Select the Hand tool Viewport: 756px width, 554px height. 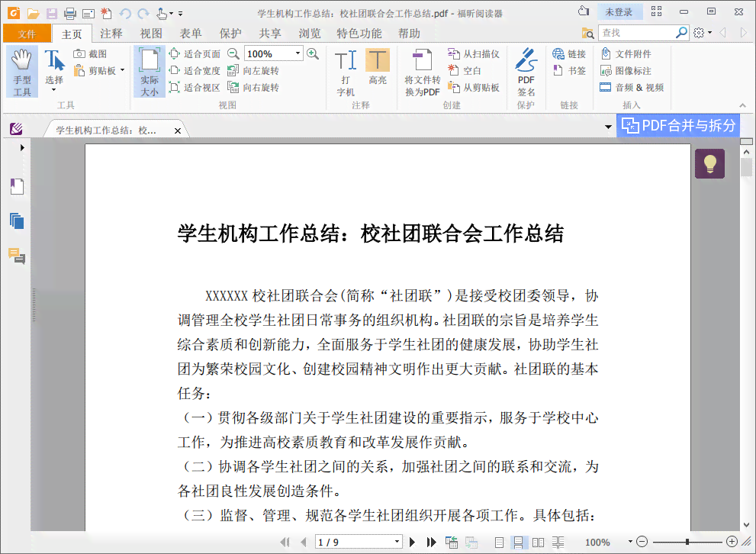click(x=21, y=72)
